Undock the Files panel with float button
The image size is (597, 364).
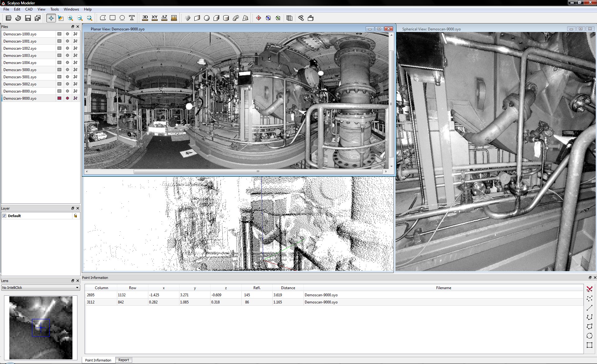[x=73, y=27]
